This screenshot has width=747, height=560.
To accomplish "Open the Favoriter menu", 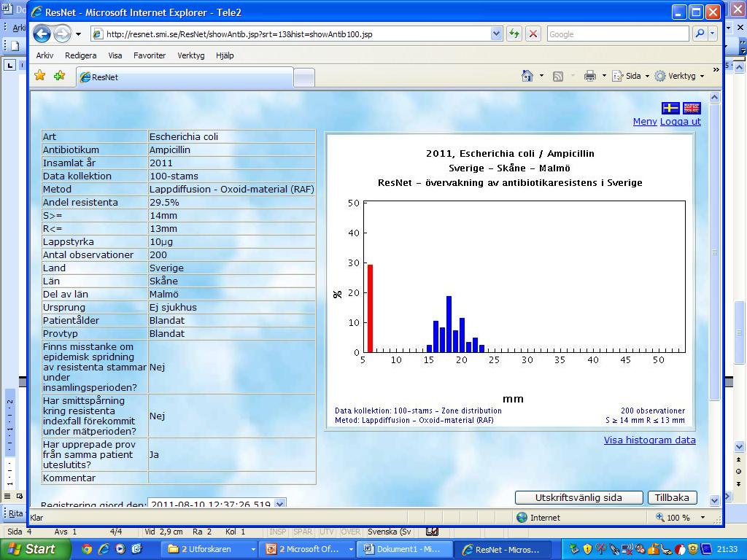I will click(x=150, y=55).
